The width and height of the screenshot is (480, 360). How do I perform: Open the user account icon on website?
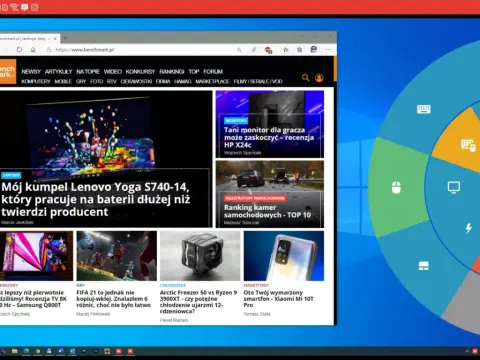[319, 78]
